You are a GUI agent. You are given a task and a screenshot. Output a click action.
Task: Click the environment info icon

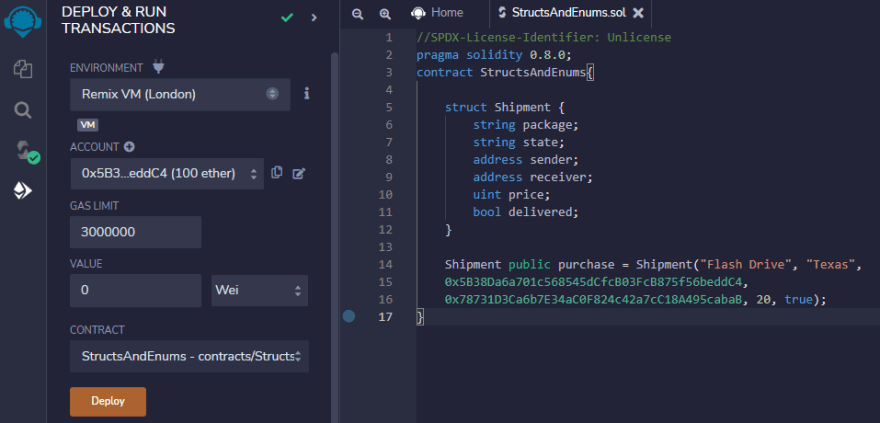point(306,93)
